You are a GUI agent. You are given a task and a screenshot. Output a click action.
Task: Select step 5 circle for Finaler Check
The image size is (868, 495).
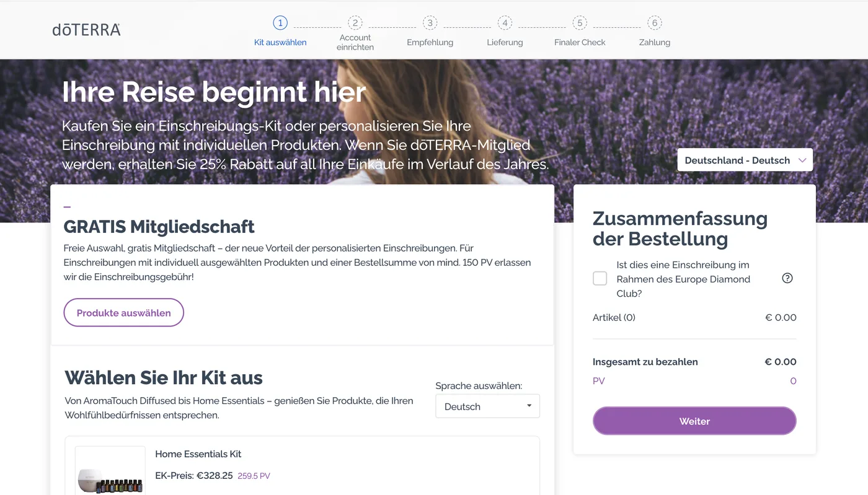click(580, 23)
